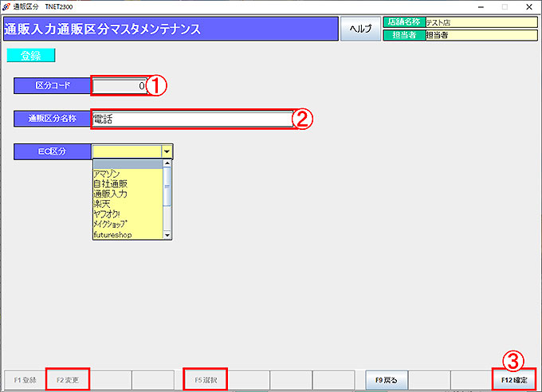This screenshot has height=392, width=542.
Task: Click the 区分コード input field
Action: (120, 85)
